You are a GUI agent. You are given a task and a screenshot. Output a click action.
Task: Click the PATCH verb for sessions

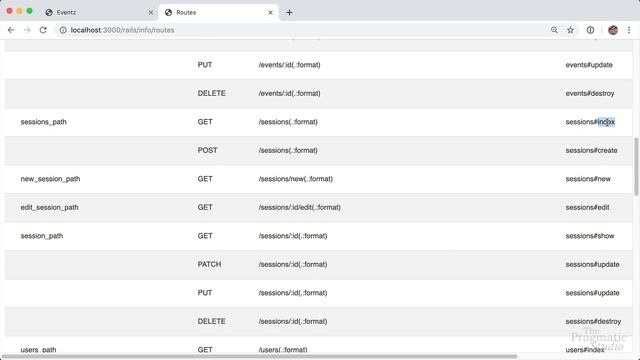[x=209, y=264]
